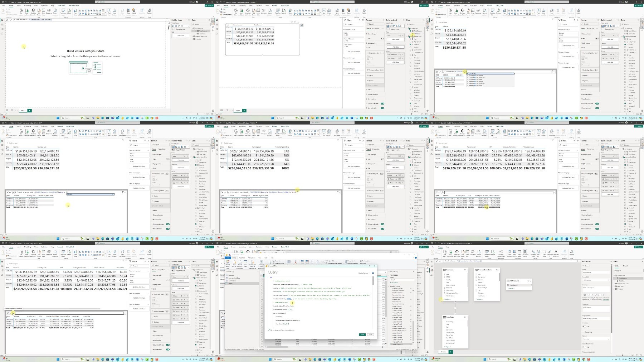In empty-canvas panel, expand visual types gallery chevron
Viewport: 644px width, 362px height.
click(188, 26)
